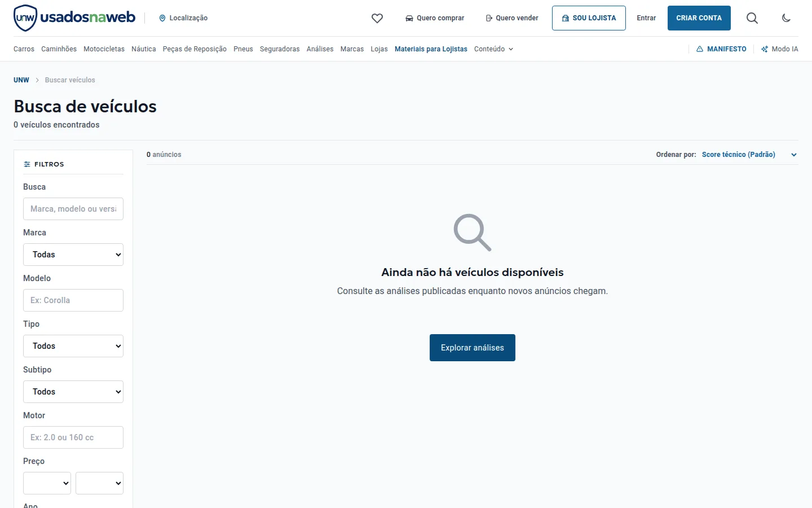Open the search magnifier in header

click(752, 18)
